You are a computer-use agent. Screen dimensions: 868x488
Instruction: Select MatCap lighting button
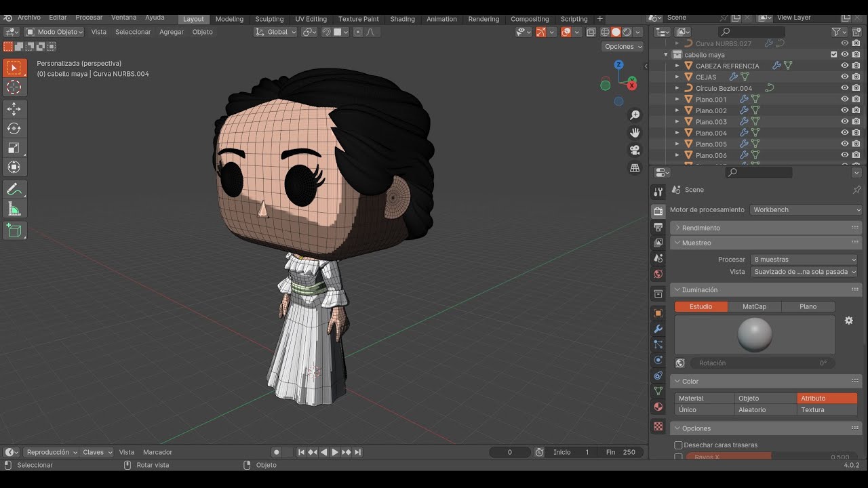pyautogui.click(x=754, y=307)
